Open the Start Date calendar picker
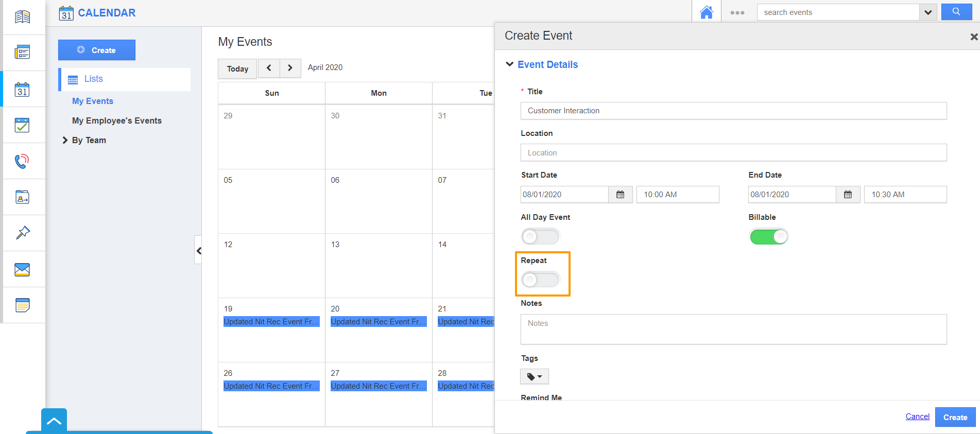The image size is (980, 434). tap(620, 195)
